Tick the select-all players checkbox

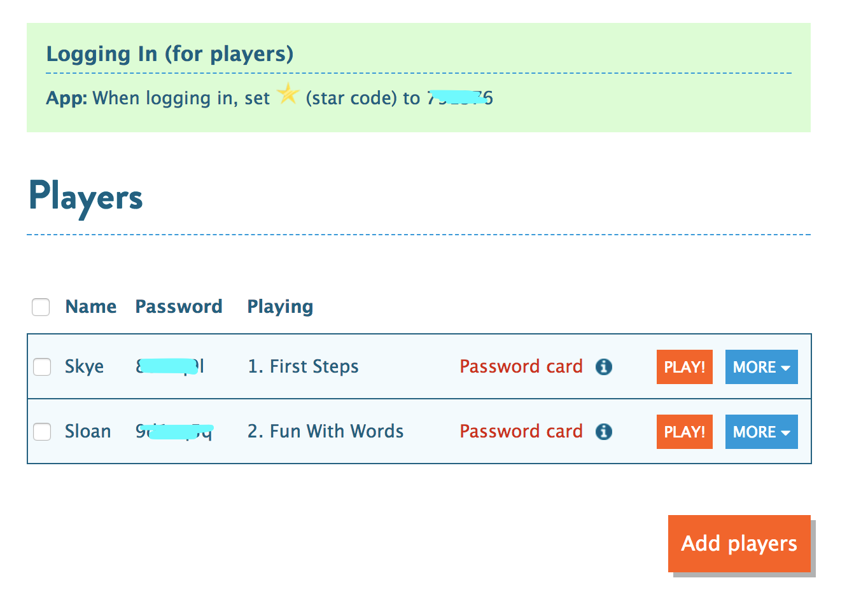41,307
